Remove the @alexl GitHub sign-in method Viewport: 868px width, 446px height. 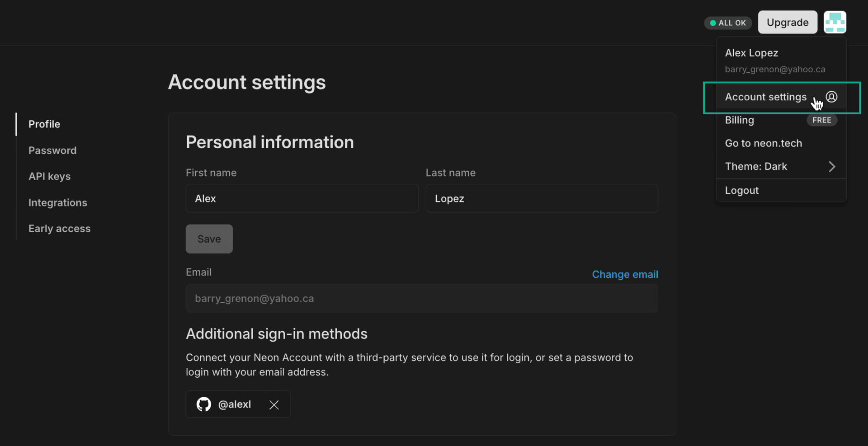[x=274, y=404]
